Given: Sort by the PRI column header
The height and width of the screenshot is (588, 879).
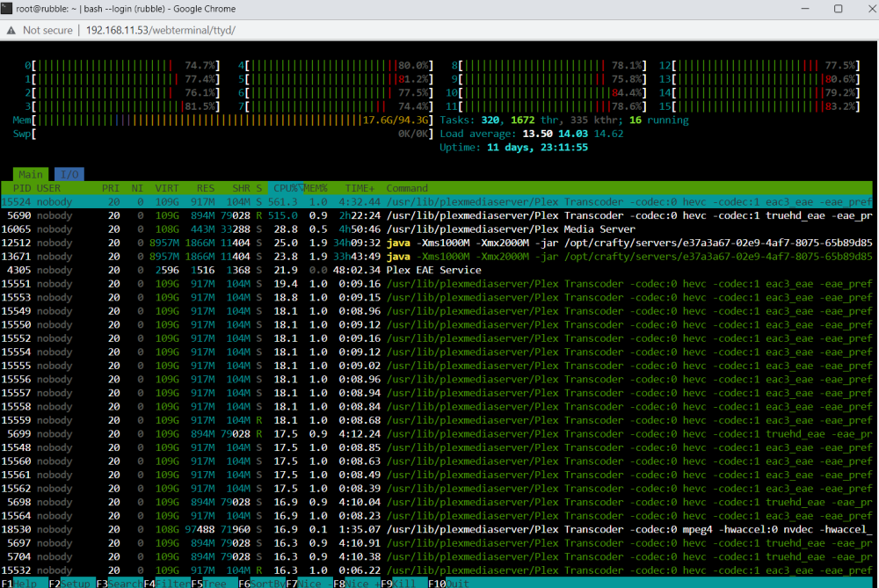Looking at the screenshot, I should 111,188.
